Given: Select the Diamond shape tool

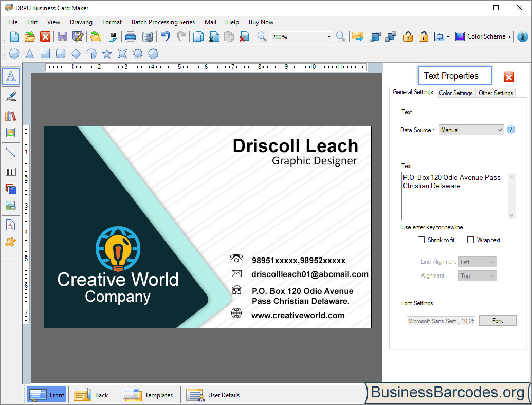Looking at the screenshot, I should [76, 53].
